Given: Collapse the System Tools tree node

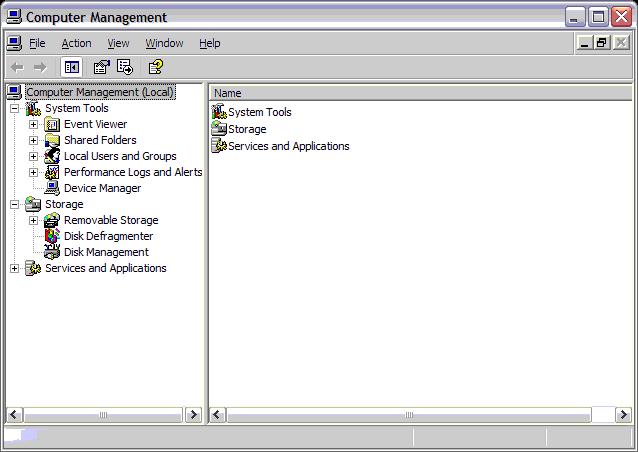Looking at the screenshot, I should pos(14,108).
